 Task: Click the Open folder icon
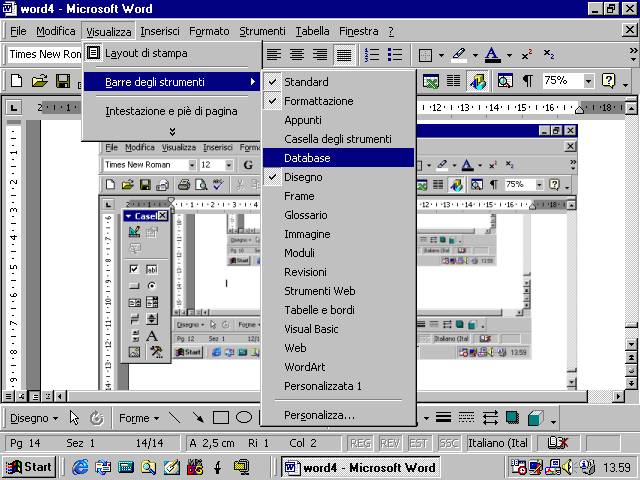[40, 81]
